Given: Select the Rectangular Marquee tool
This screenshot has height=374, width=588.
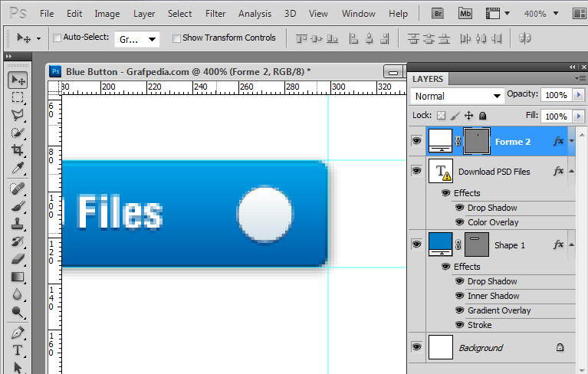Looking at the screenshot, I should [x=18, y=97].
